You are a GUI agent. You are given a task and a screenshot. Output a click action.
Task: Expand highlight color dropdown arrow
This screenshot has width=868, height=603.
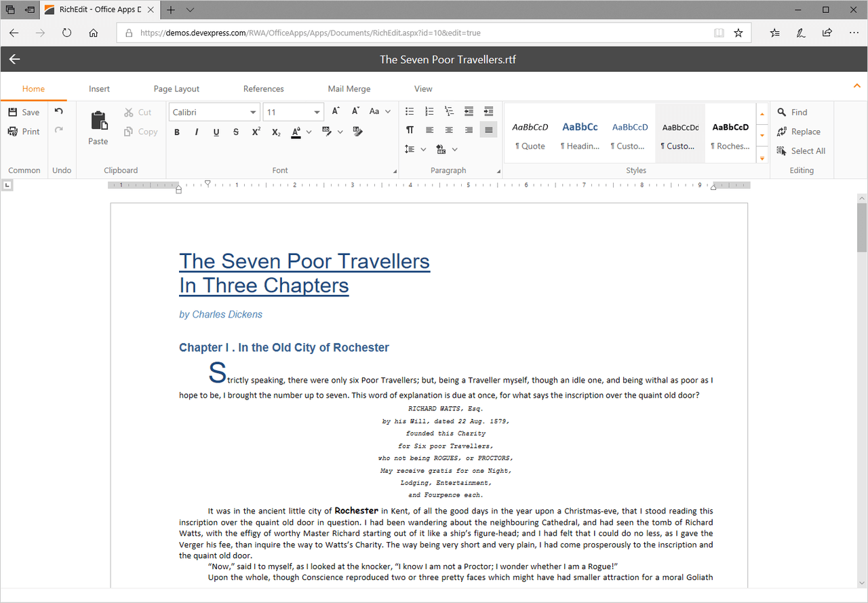(340, 132)
